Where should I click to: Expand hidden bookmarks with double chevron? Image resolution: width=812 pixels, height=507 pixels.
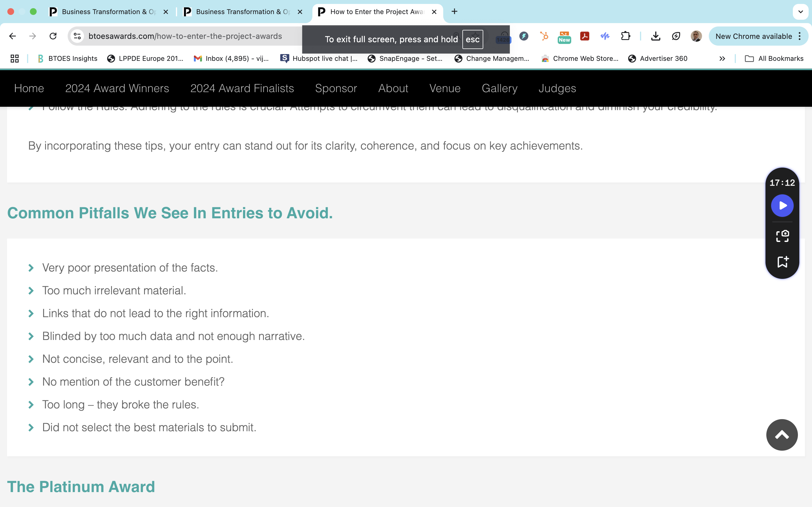pyautogui.click(x=722, y=59)
